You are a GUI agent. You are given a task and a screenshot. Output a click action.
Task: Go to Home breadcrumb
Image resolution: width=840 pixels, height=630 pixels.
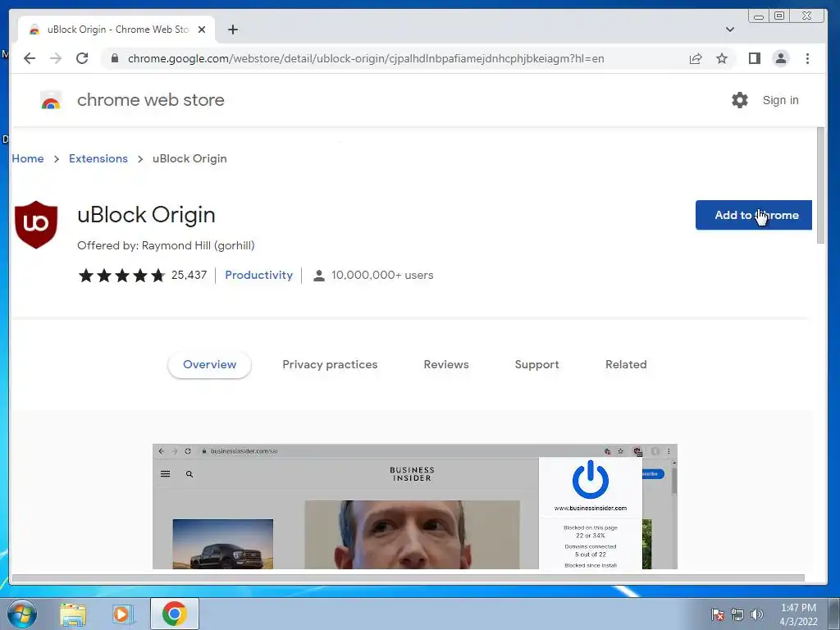(28, 158)
